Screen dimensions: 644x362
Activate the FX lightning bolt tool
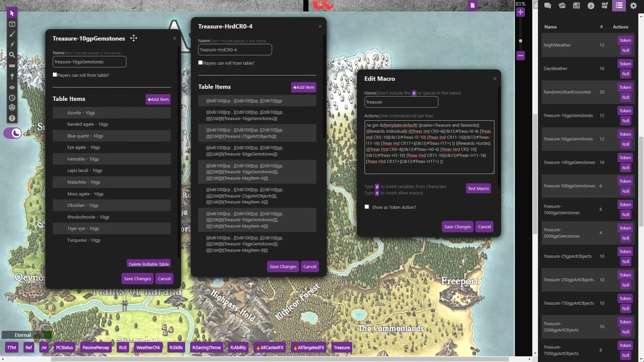pyautogui.click(x=12, y=45)
